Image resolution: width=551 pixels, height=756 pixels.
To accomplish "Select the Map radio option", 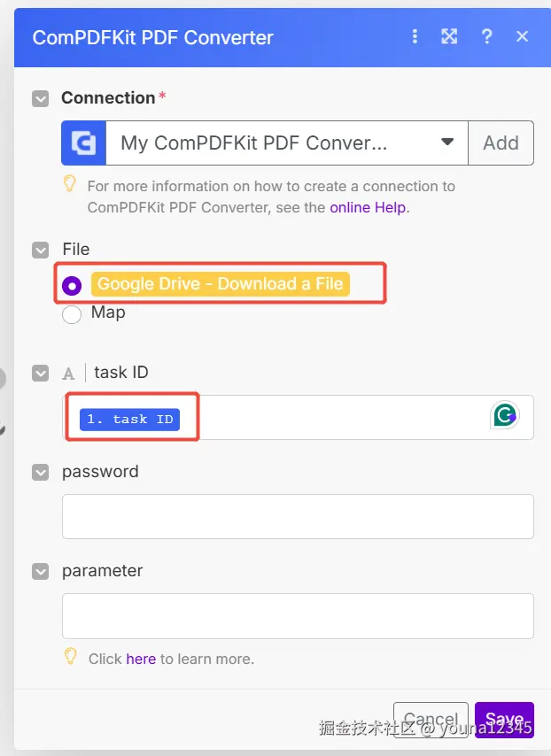I will [72, 314].
